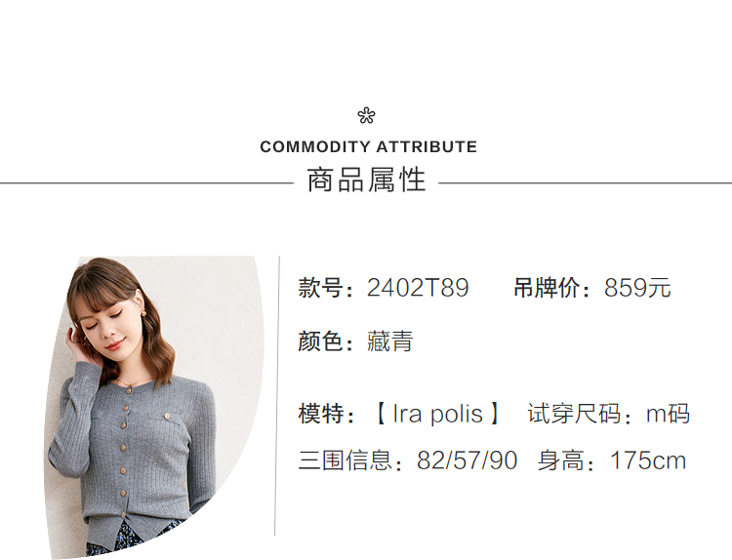Click the COMMODITY ATTRIBUTE heading
The height and width of the screenshot is (560, 732).
point(368,147)
